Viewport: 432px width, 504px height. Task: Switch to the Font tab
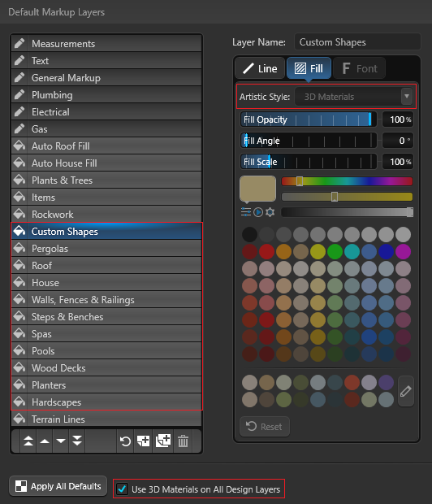click(x=359, y=68)
